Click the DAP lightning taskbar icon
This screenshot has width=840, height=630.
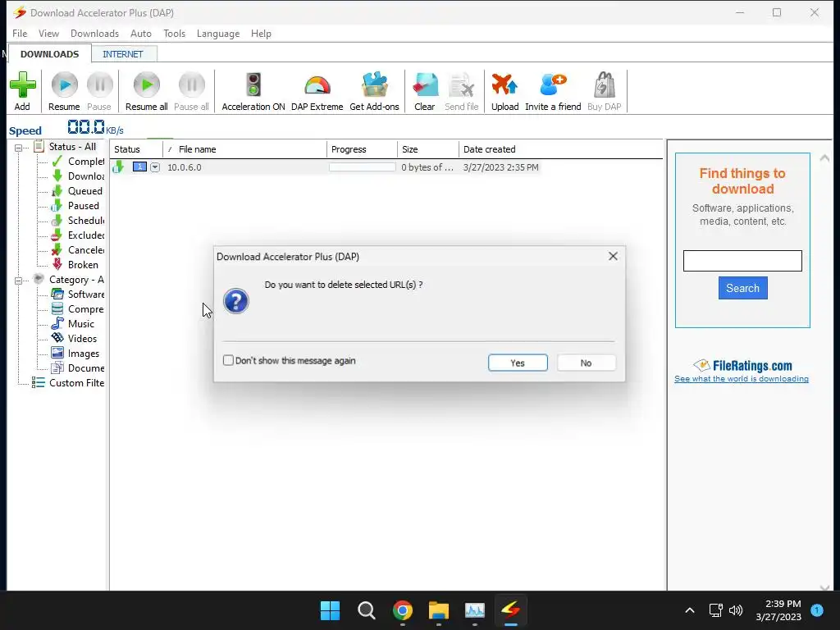[x=510, y=610]
